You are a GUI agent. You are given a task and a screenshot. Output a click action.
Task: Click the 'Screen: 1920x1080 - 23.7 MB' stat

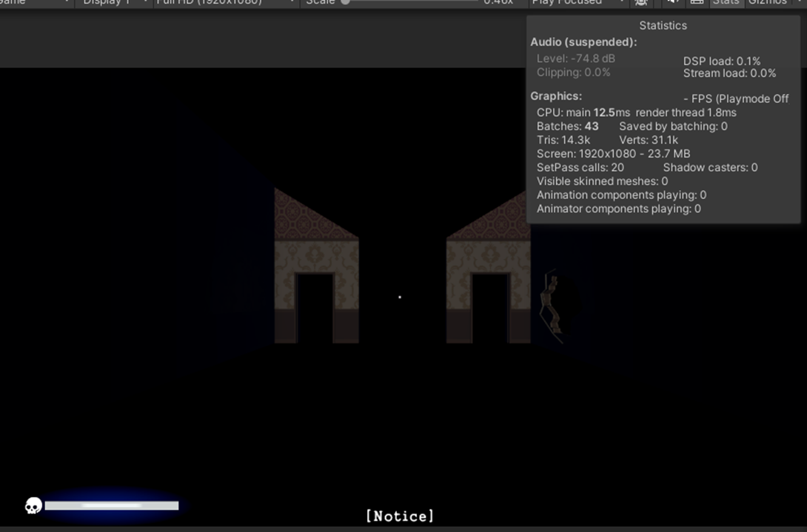(614, 154)
